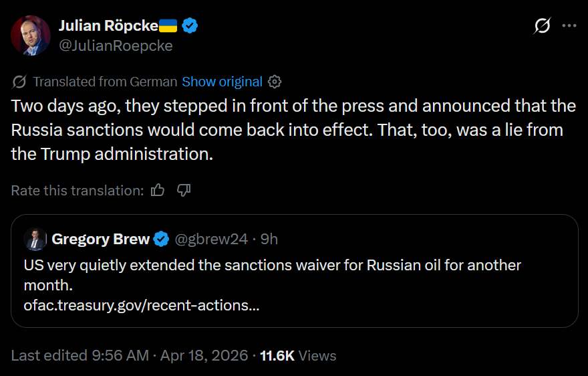The height and width of the screenshot is (376, 588).
Task: Open the @gbrew24 handle
Action: tap(211, 239)
